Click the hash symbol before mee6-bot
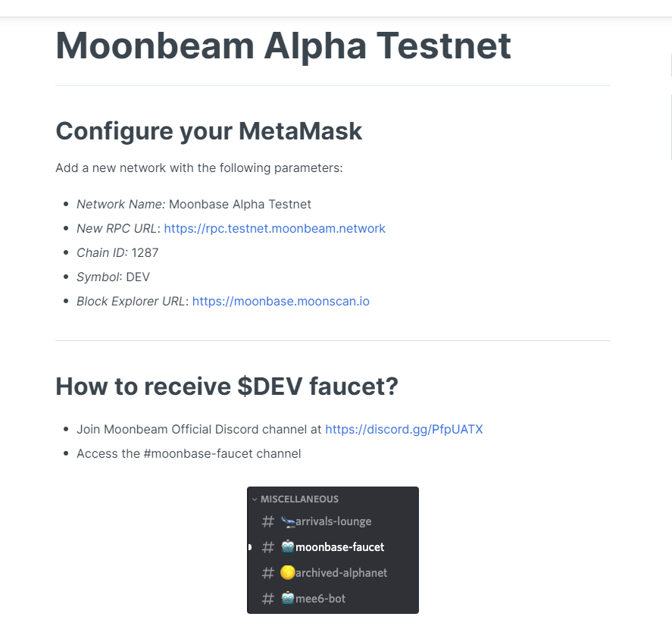672x626 pixels. (267, 599)
